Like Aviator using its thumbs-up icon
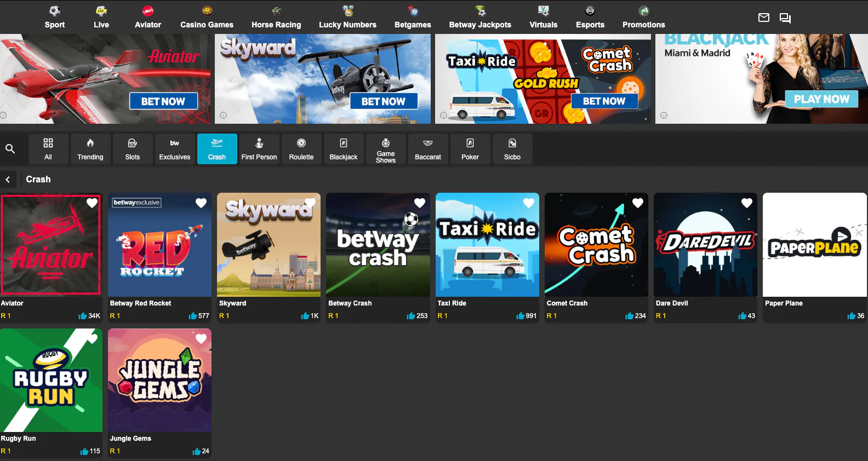 click(x=83, y=316)
